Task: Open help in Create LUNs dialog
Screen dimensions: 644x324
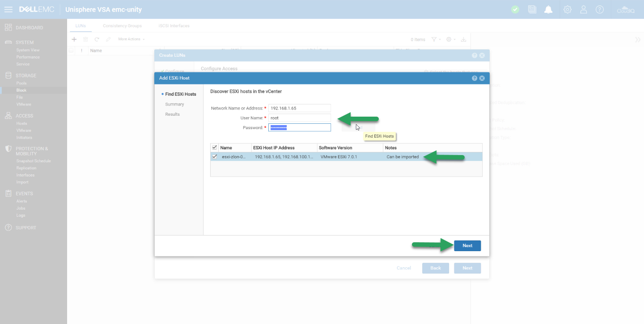Action: [475, 55]
